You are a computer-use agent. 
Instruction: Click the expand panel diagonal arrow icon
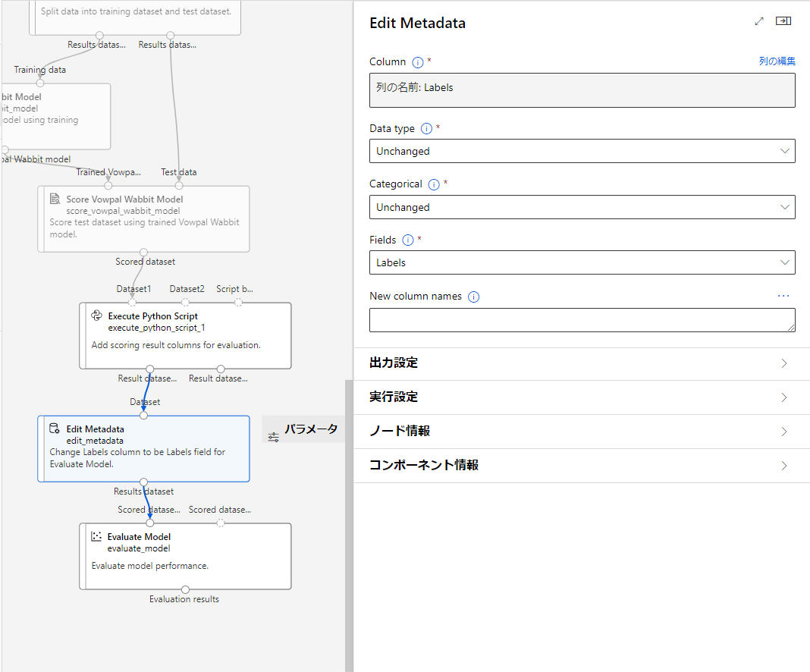click(759, 21)
